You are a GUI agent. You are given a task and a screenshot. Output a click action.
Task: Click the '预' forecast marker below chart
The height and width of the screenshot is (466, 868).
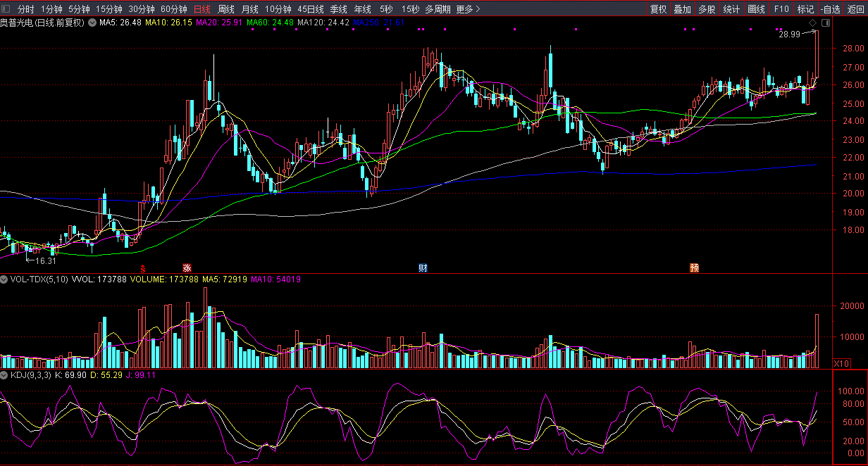click(694, 268)
